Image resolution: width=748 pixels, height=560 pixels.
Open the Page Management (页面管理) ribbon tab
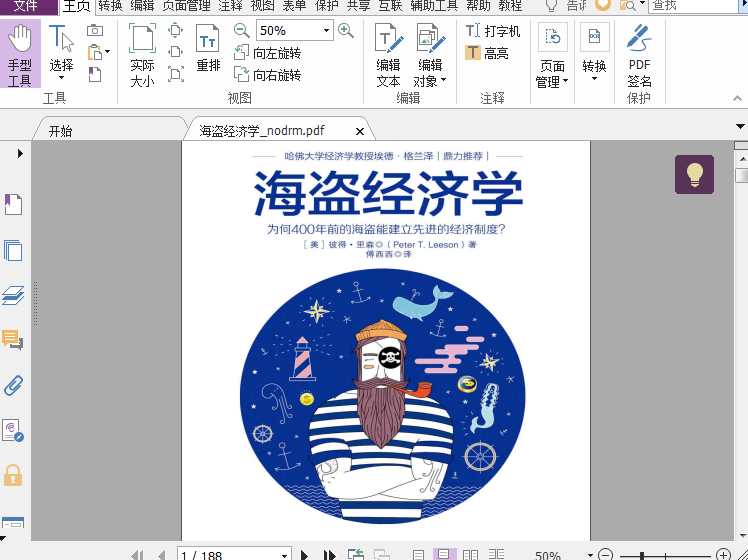click(x=187, y=6)
